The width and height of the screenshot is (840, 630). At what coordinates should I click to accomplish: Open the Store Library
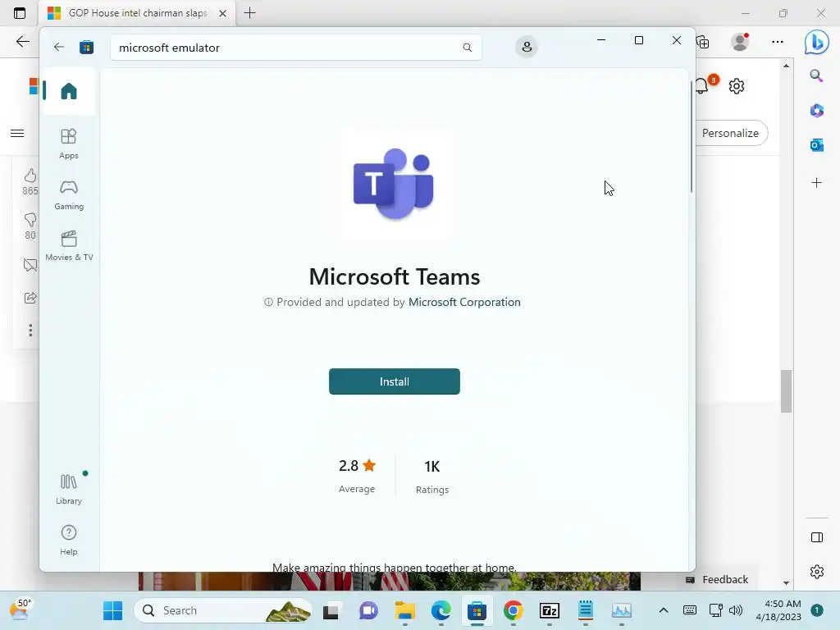point(69,489)
